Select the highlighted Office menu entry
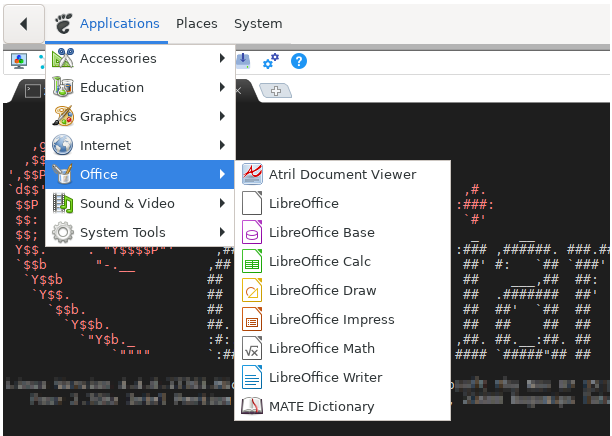 (140, 174)
